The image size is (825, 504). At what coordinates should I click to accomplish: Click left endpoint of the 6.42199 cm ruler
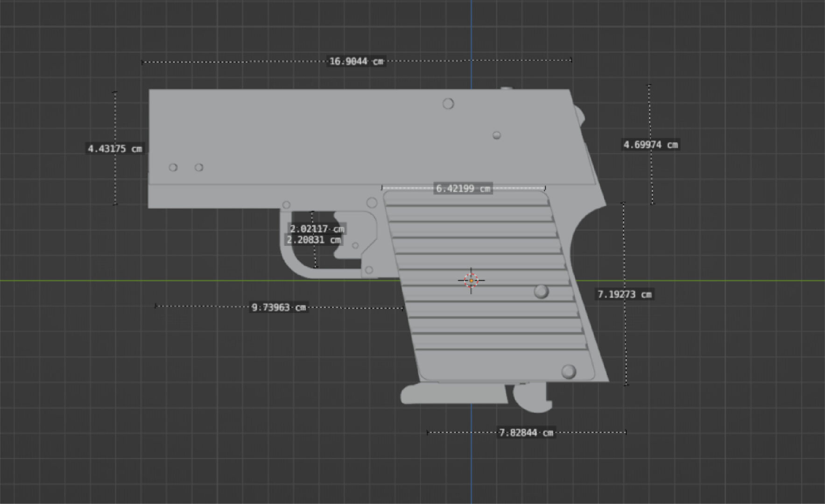click(382, 188)
